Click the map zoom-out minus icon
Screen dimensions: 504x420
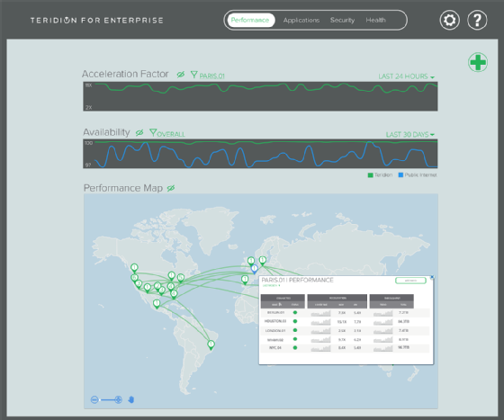coord(94,400)
